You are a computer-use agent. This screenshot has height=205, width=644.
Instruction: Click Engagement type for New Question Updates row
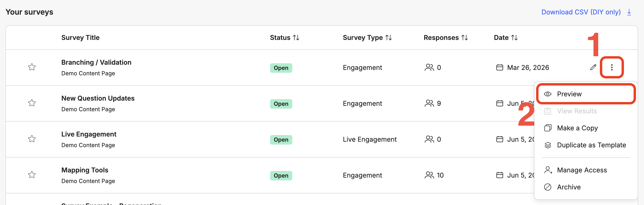tap(362, 103)
